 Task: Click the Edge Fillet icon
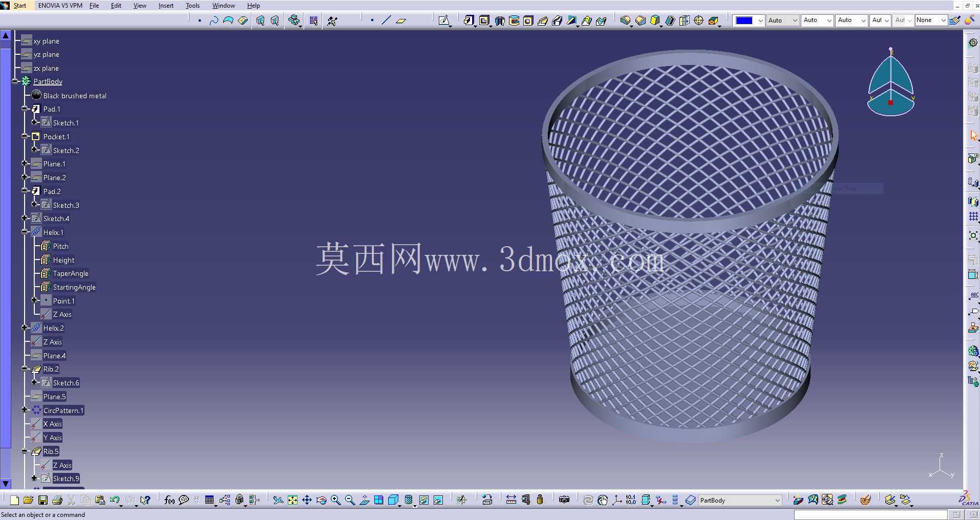[x=626, y=20]
